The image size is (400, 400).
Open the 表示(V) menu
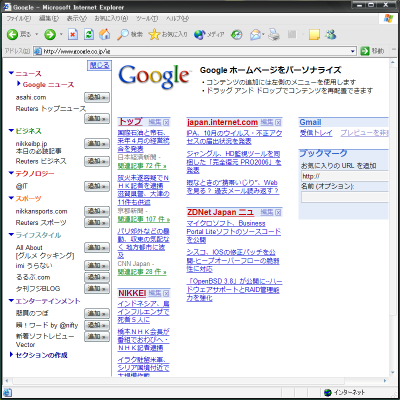click(x=77, y=18)
